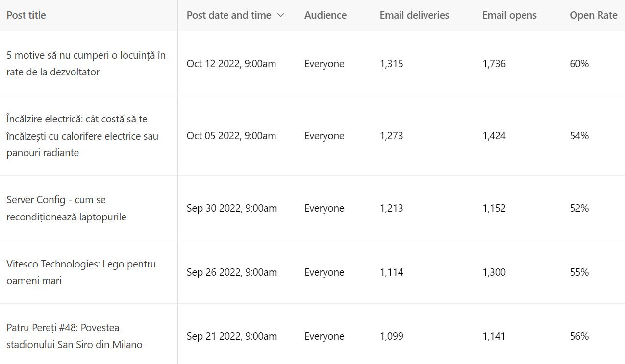Click the Email opens column header
The image size is (625, 364).
pos(509,15)
